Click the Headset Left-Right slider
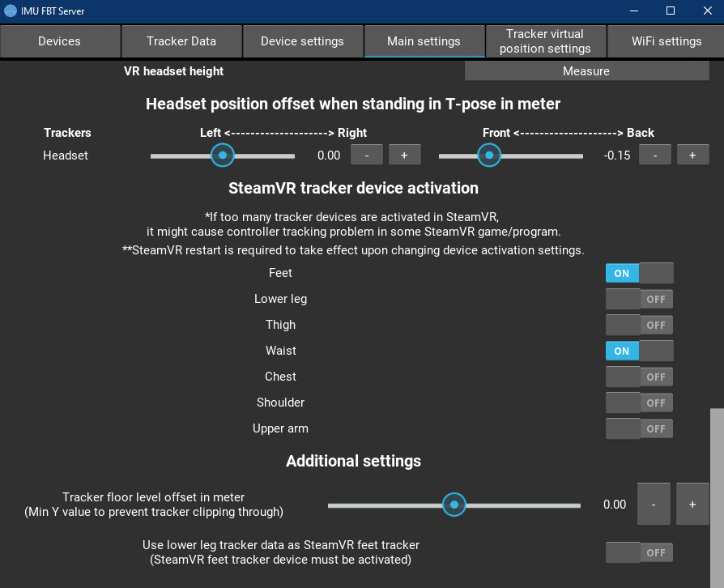Image resolution: width=724 pixels, height=588 pixels. [223, 156]
